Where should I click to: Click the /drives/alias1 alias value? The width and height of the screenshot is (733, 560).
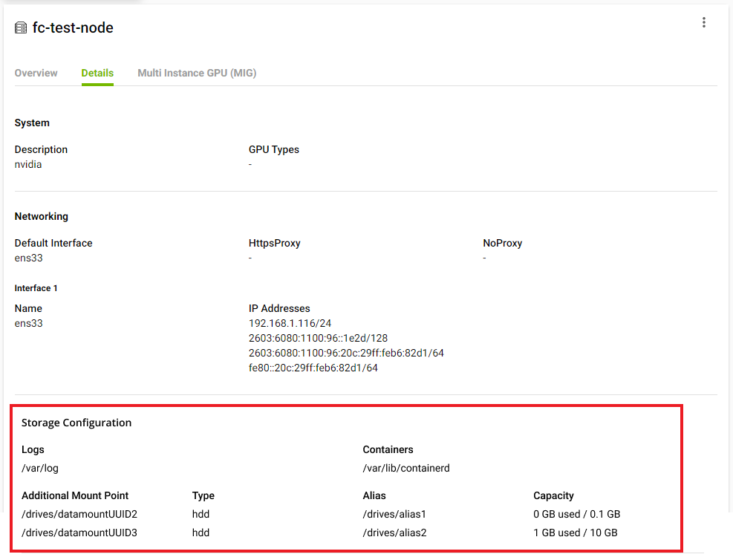(x=394, y=514)
